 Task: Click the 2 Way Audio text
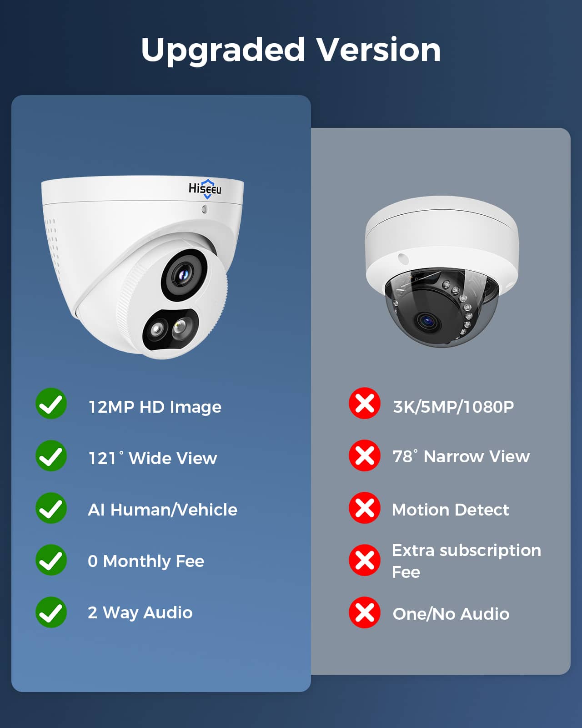(x=140, y=613)
